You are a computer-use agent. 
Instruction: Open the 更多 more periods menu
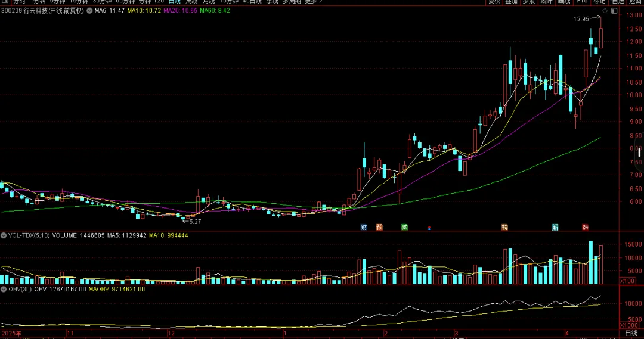(x=314, y=2)
